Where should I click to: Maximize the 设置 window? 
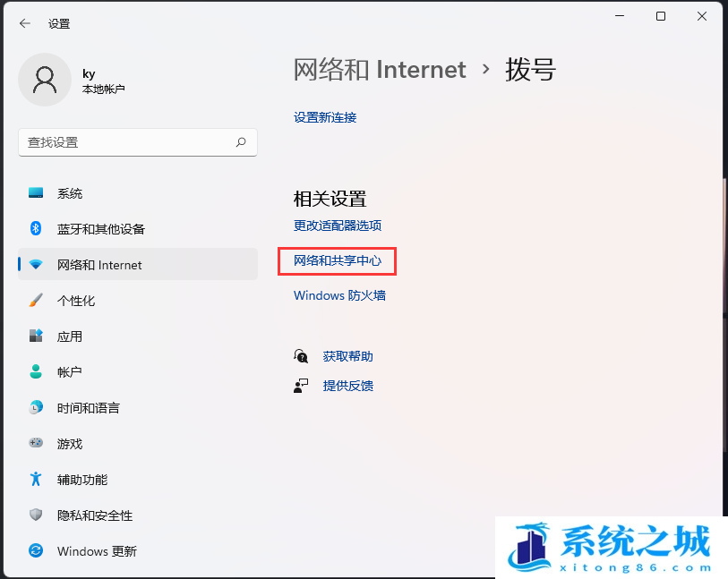tap(661, 16)
